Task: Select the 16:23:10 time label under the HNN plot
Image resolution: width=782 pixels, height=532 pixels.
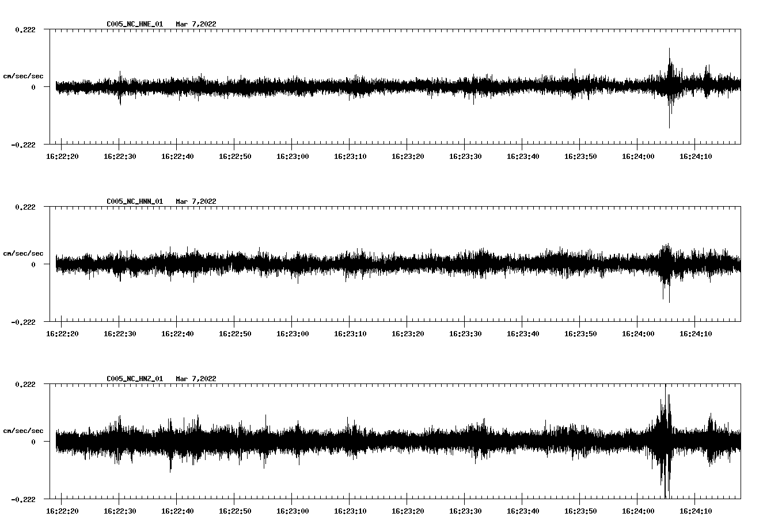Action: pos(350,333)
